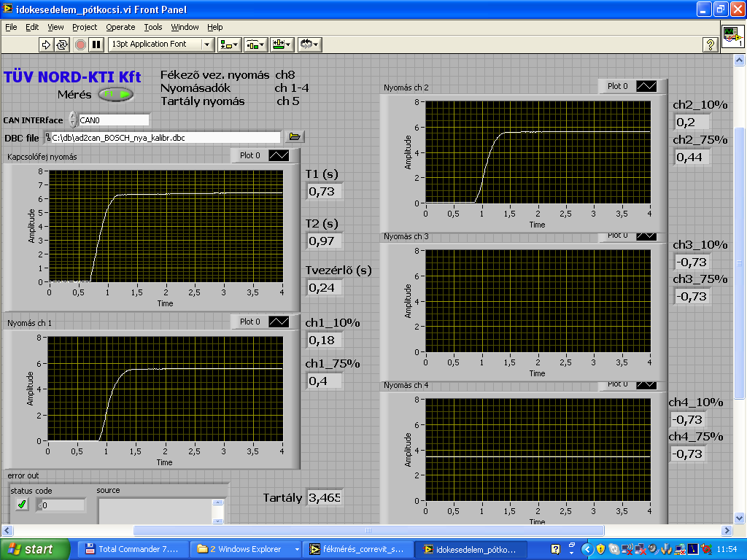The width and height of the screenshot is (747, 560).
Task: Click the system tray expand arrow
Action: 587,550
